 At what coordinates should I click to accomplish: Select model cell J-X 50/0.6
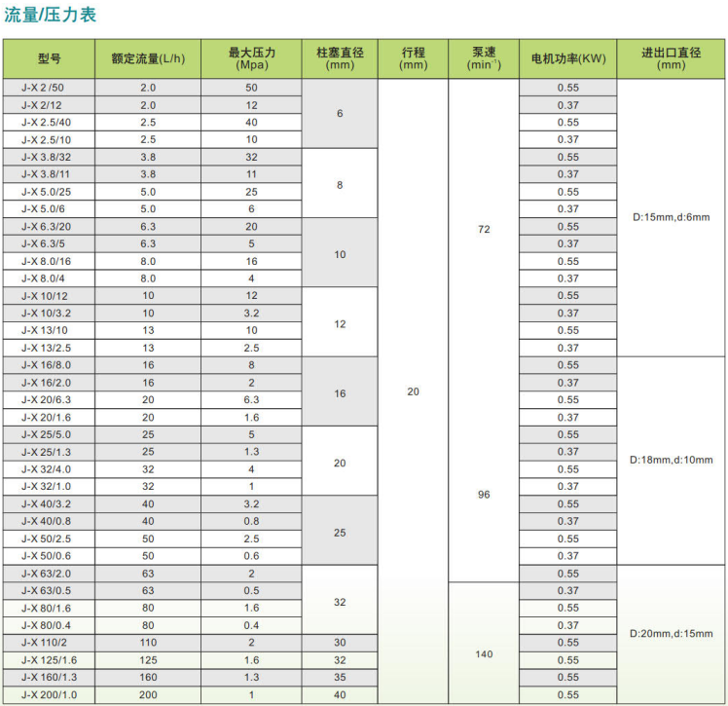(x=50, y=556)
